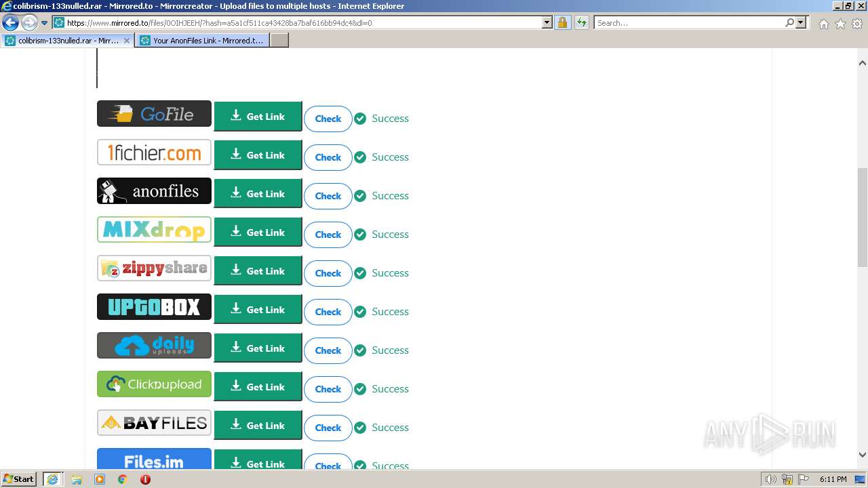Click the MIXdrop host logo
868x488 pixels.
(154, 230)
